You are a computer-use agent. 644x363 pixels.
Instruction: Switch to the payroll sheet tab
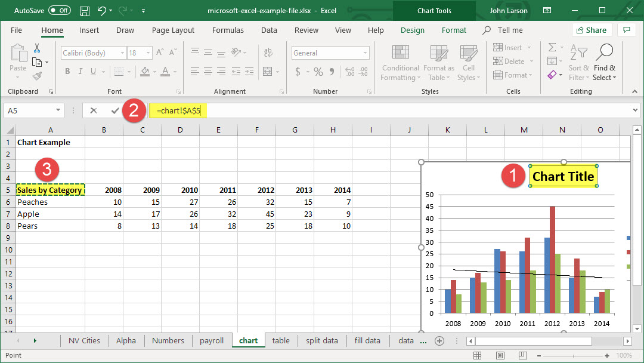click(x=212, y=341)
